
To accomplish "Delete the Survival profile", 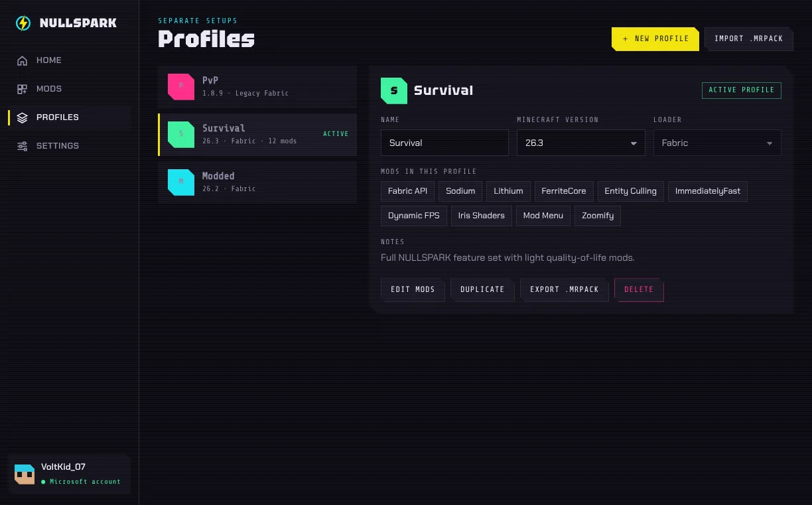I will (639, 289).
